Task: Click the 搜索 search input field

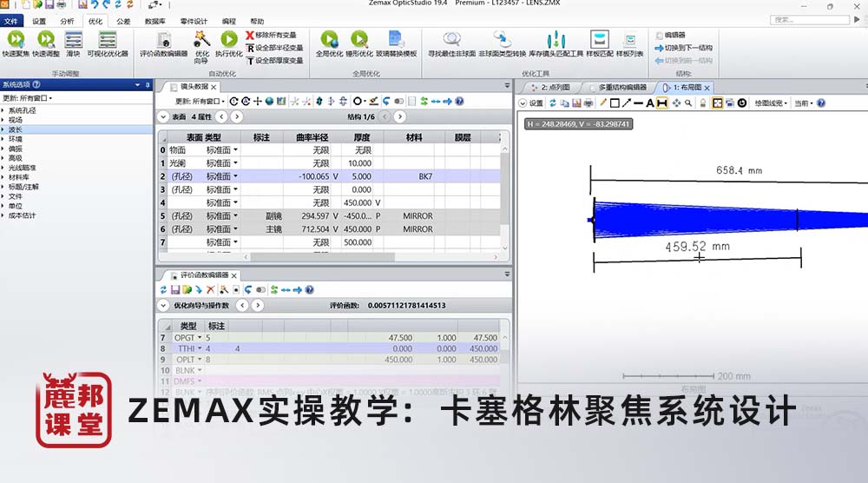Action: click(809, 19)
